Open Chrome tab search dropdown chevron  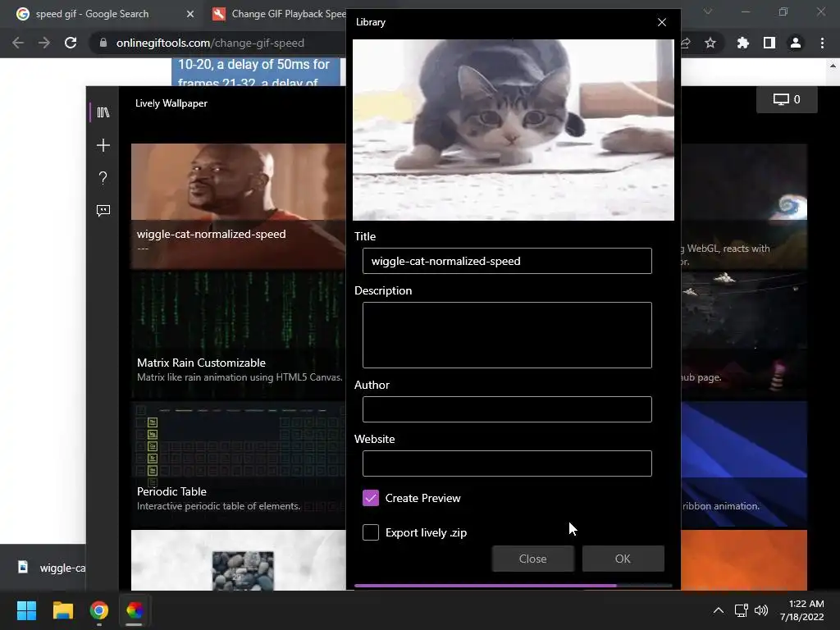[x=708, y=11]
